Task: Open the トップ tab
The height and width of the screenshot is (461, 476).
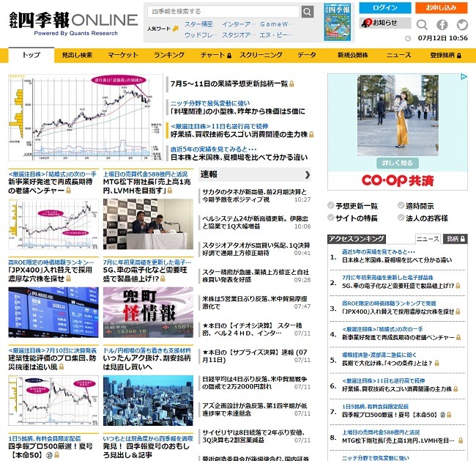Action: pos(31,55)
